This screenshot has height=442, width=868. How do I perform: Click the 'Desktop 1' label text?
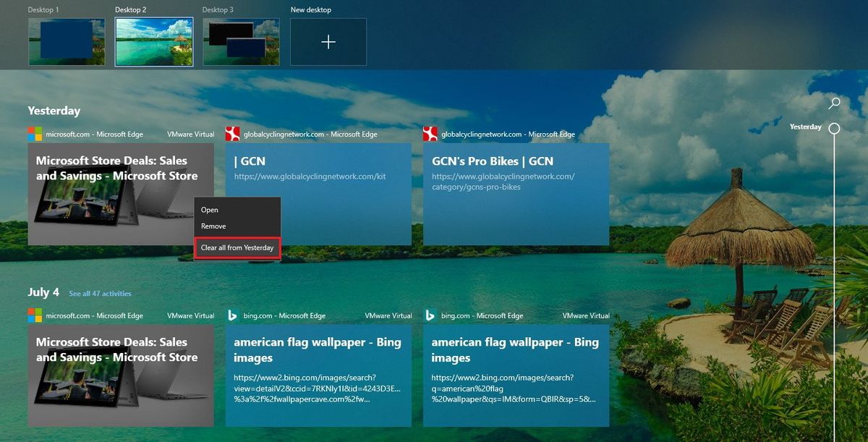tap(43, 10)
